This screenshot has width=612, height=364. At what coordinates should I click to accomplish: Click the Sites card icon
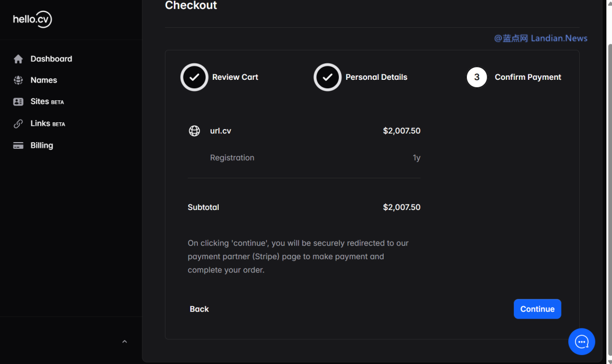click(x=18, y=102)
